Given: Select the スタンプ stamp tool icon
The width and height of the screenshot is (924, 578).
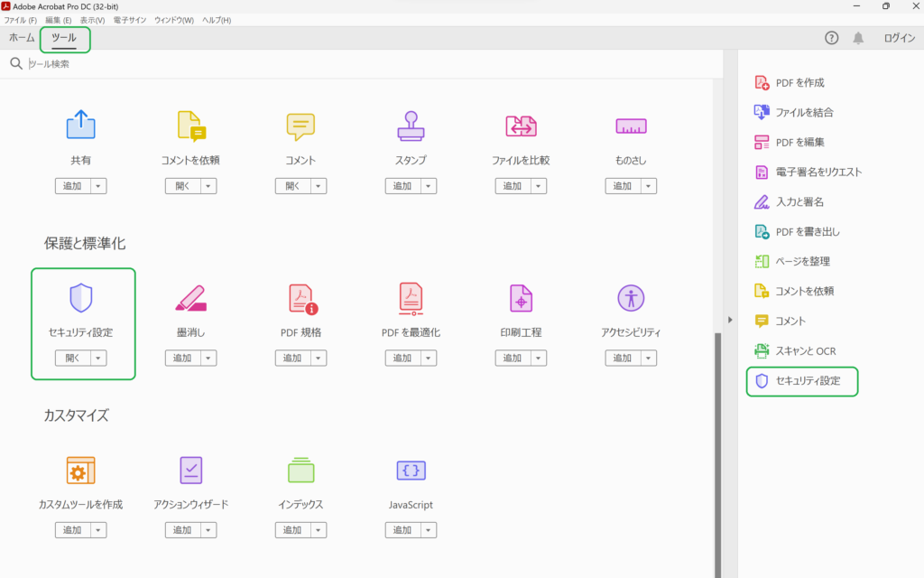Looking at the screenshot, I should click(411, 126).
